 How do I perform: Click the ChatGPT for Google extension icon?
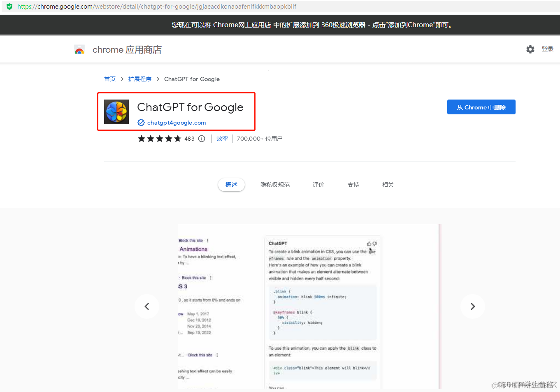(x=116, y=112)
